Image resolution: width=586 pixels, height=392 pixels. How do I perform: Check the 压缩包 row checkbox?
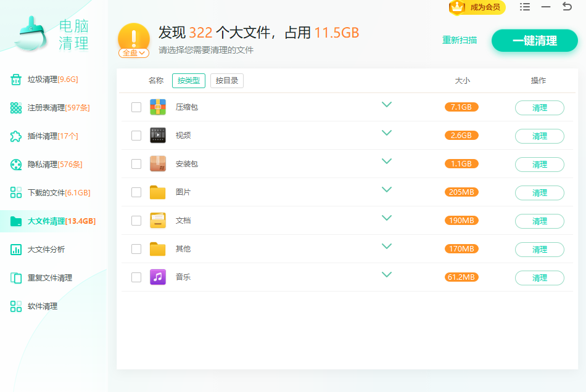click(x=136, y=107)
